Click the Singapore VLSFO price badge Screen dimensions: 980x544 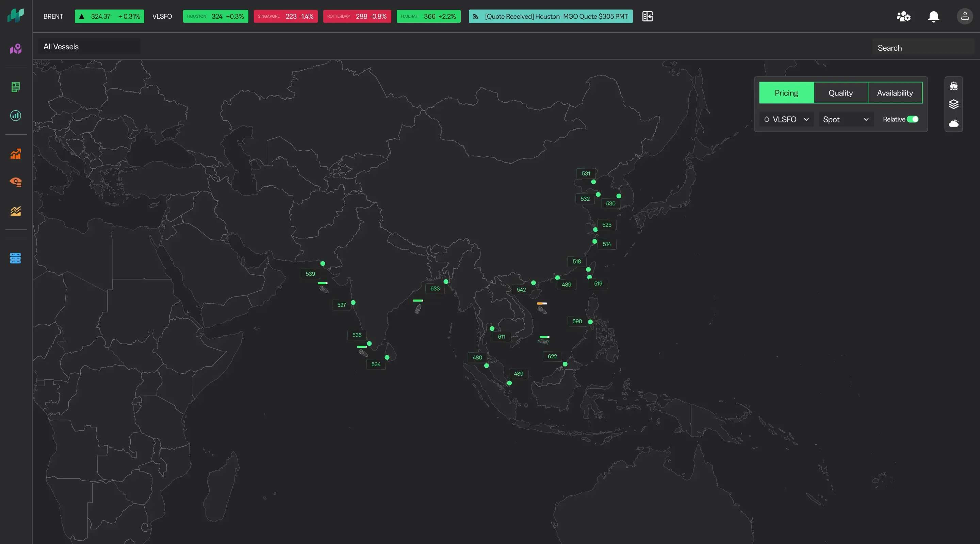coord(285,16)
